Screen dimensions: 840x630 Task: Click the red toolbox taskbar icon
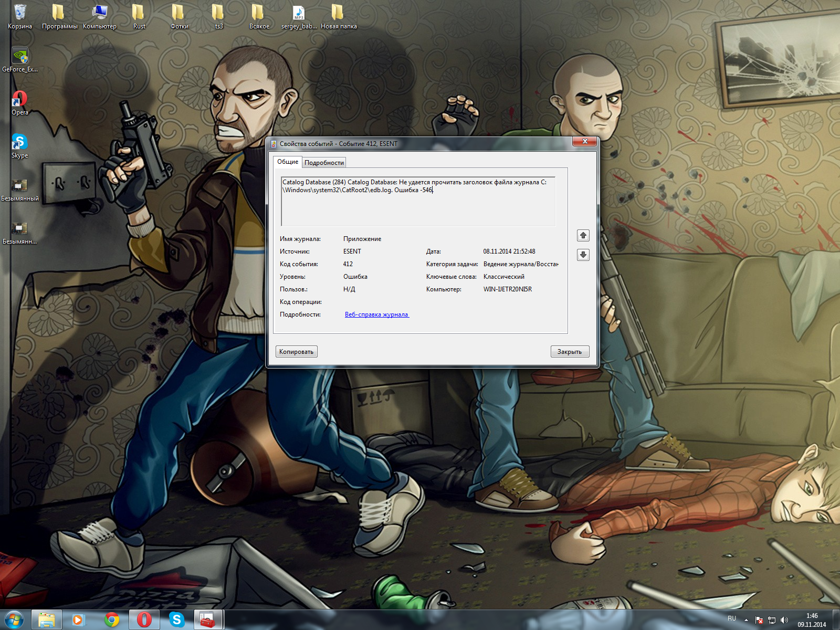coord(208,620)
